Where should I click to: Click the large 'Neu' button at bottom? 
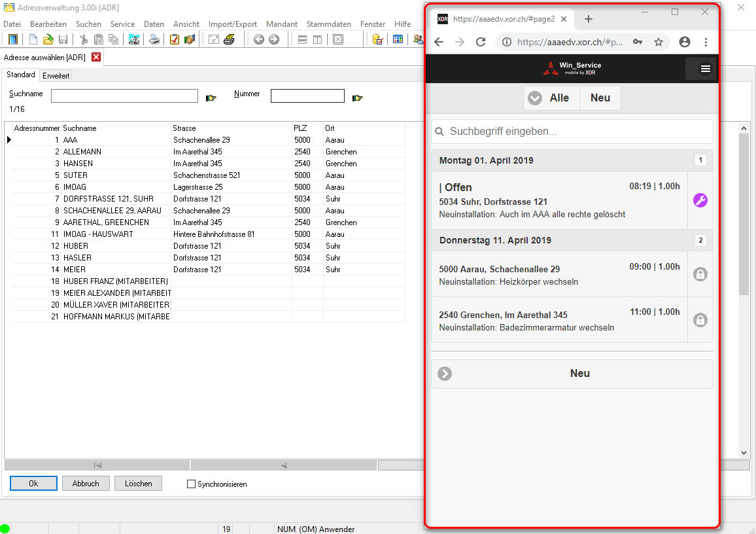(x=572, y=374)
